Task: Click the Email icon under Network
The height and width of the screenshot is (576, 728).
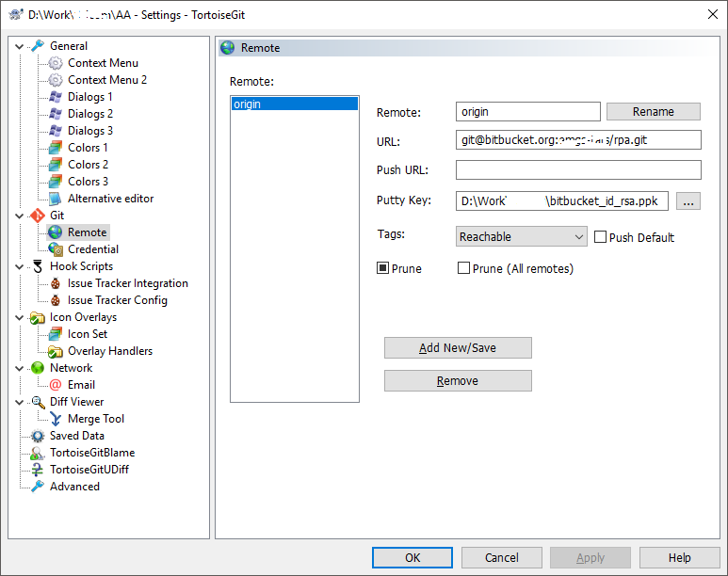Action: coord(56,385)
